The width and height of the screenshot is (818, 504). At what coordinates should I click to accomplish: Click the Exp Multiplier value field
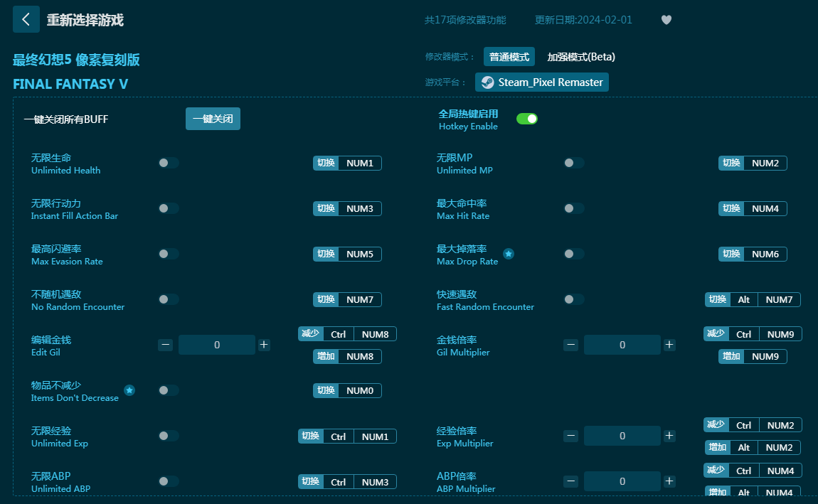(x=622, y=436)
